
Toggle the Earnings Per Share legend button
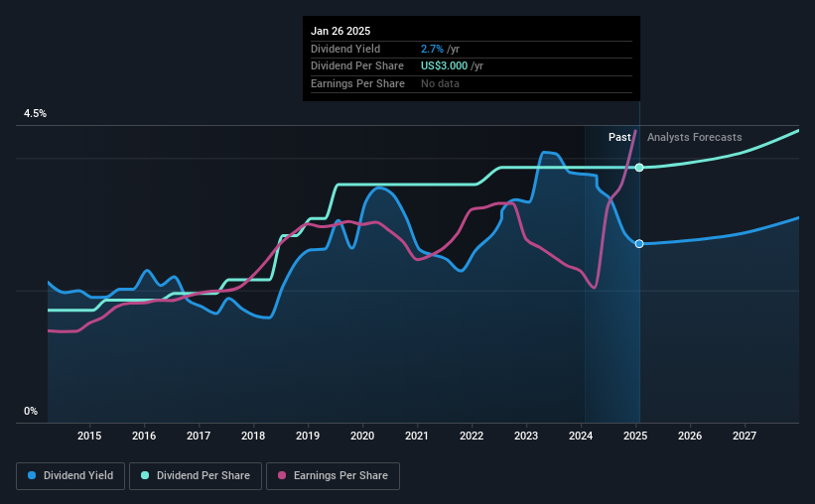tap(333, 476)
